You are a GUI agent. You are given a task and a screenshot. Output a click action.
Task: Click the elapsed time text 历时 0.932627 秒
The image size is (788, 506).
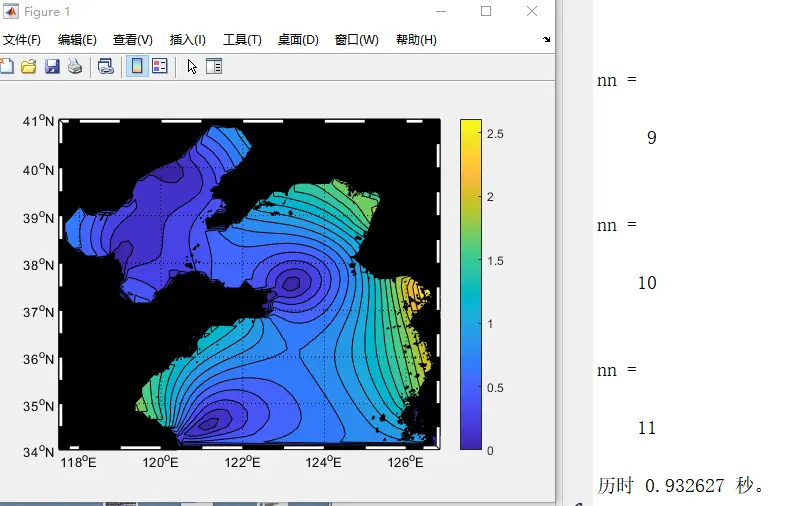click(x=681, y=485)
